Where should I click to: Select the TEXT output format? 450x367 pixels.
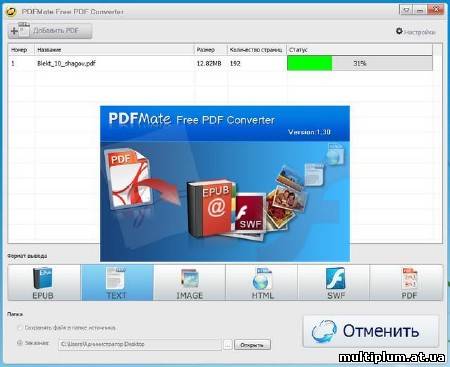point(117,283)
